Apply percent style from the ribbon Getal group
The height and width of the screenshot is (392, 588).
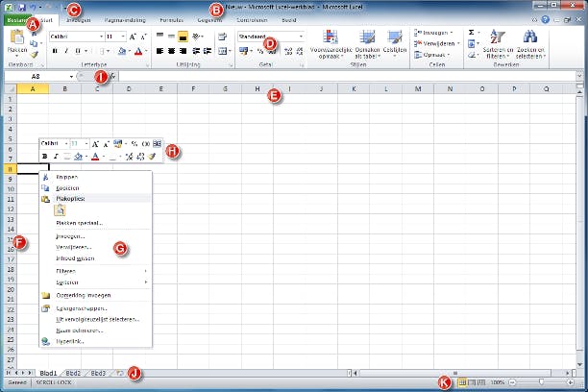[260, 51]
